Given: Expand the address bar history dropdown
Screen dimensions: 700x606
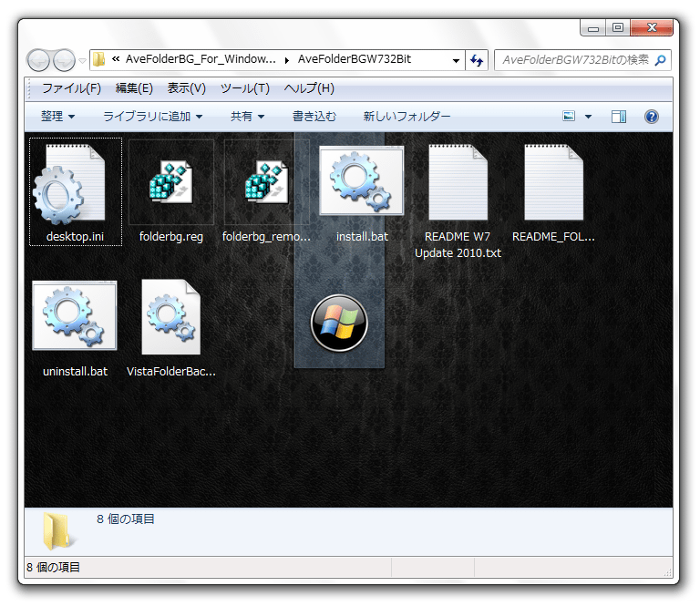Looking at the screenshot, I should [x=456, y=61].
